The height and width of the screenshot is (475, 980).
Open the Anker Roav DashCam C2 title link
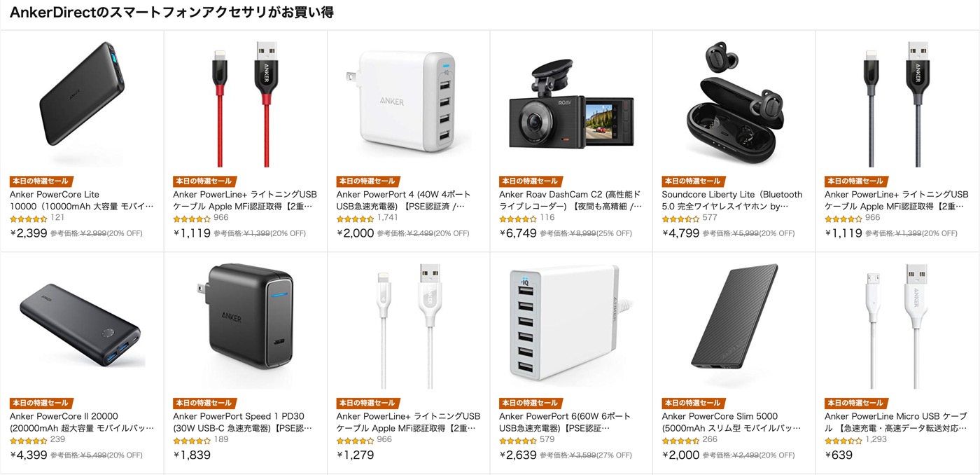pos(570,200)
